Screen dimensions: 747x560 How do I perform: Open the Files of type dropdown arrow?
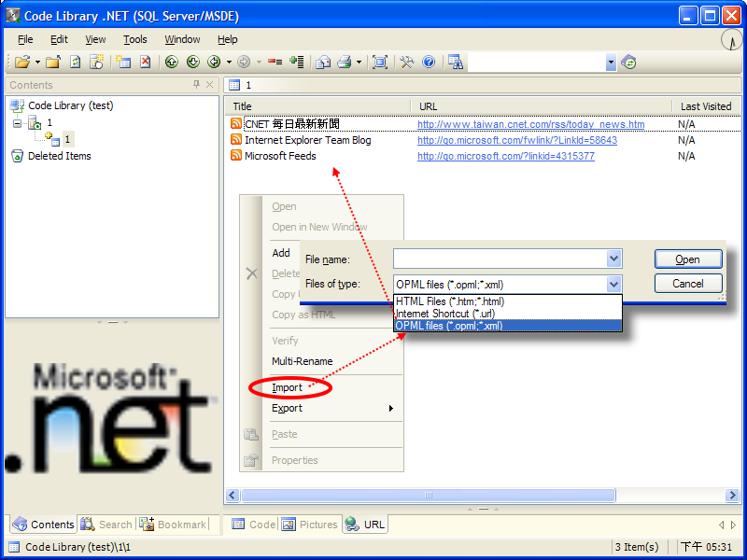tap(613, 285)
